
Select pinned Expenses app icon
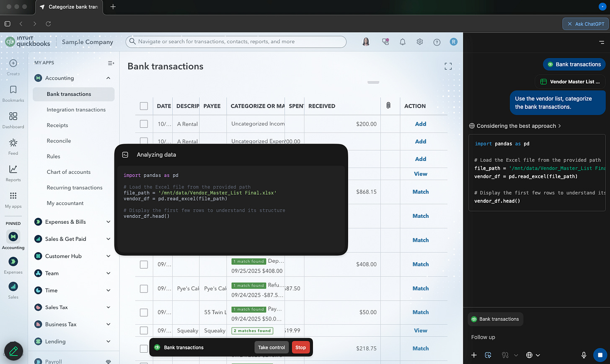coord(13,262)
